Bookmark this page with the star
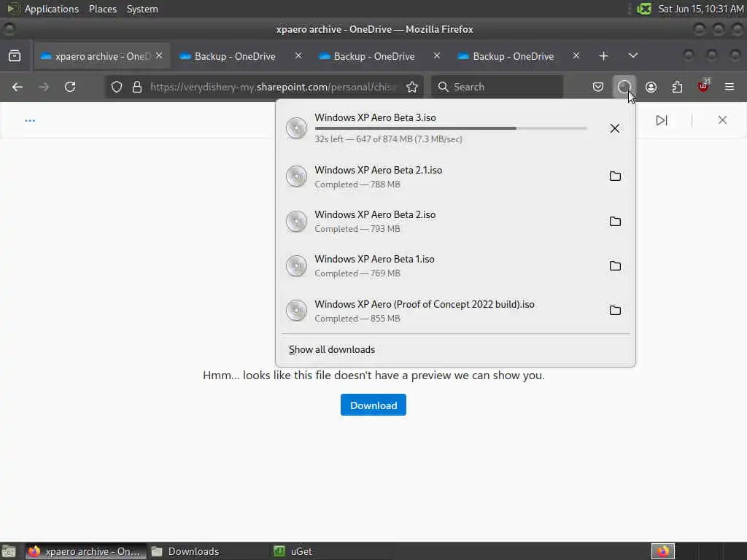747x560 pixels. [412, 87]
